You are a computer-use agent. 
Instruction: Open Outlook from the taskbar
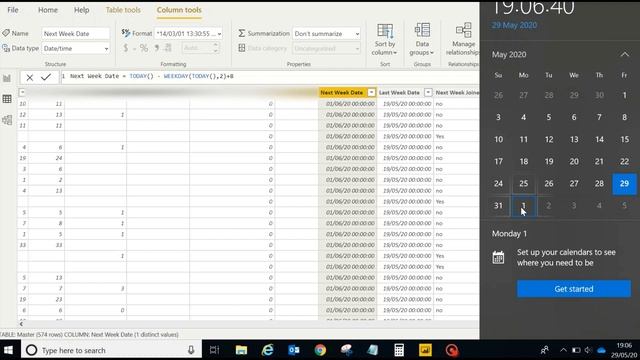293,350
